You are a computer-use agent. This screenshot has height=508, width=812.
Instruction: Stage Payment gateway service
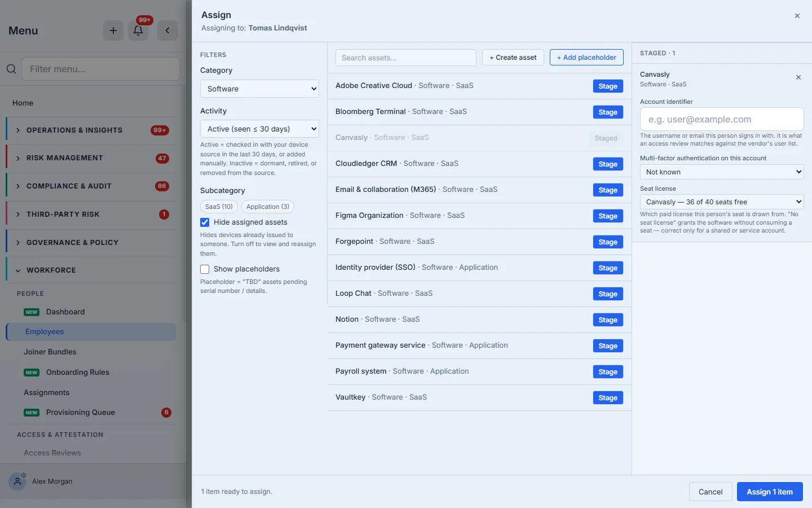[608, 346]
